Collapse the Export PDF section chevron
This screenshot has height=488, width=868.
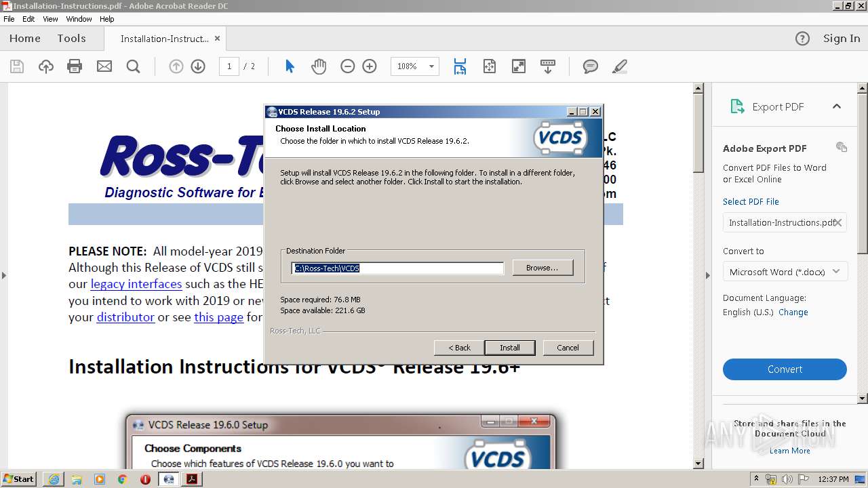837,106
